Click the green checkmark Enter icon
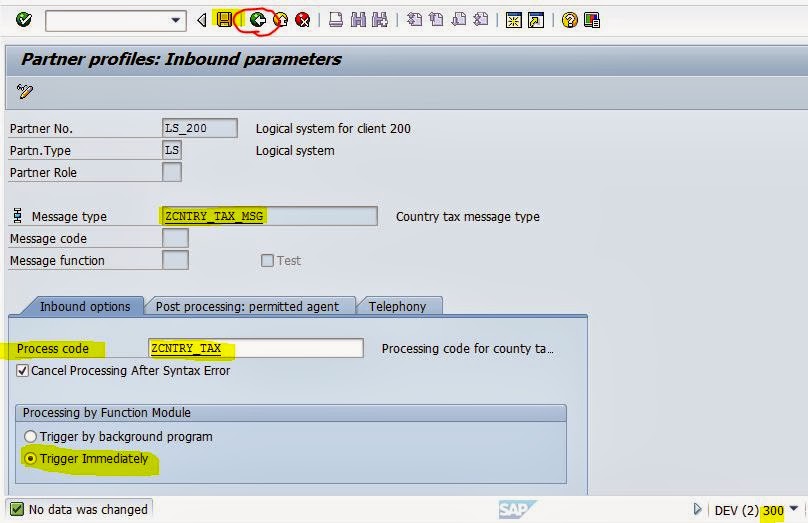The width and height of the screenshot is (808, 523). coord(24,20)
